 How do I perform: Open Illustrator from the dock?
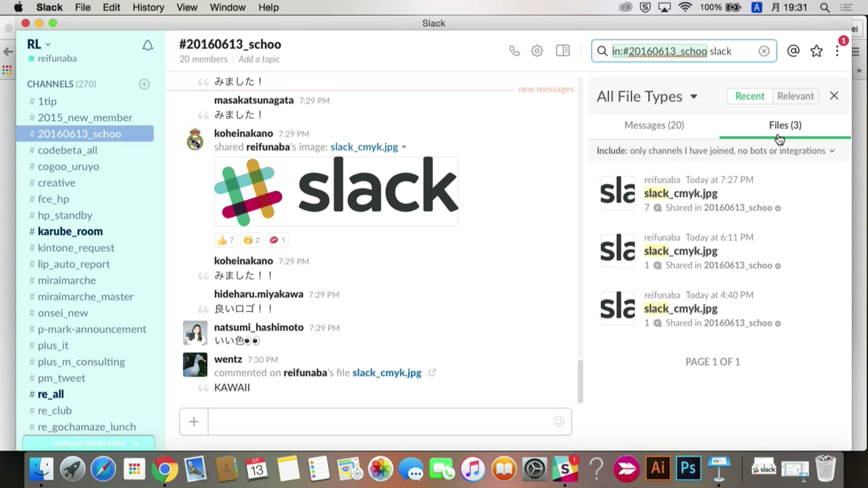point(657,468)
